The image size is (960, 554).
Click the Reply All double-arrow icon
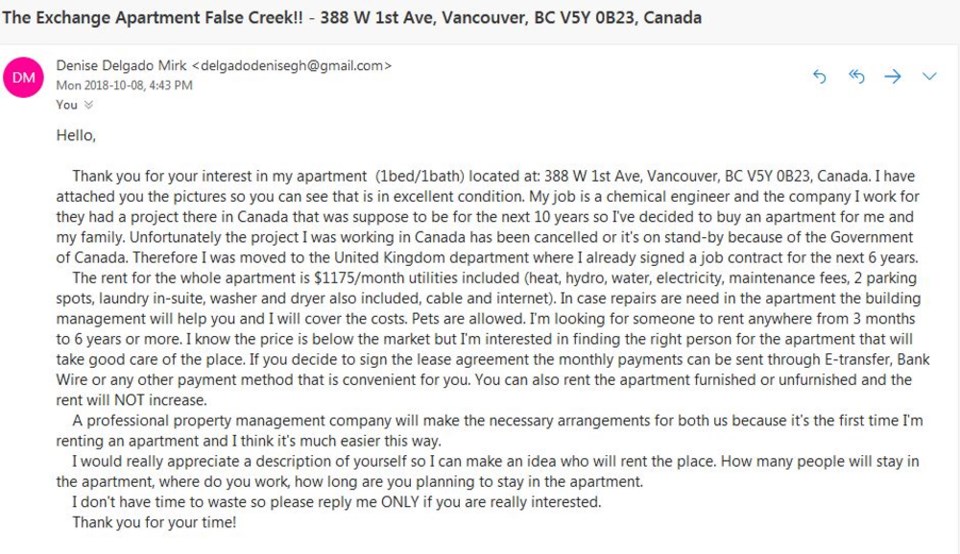click(x=856, y=77)
